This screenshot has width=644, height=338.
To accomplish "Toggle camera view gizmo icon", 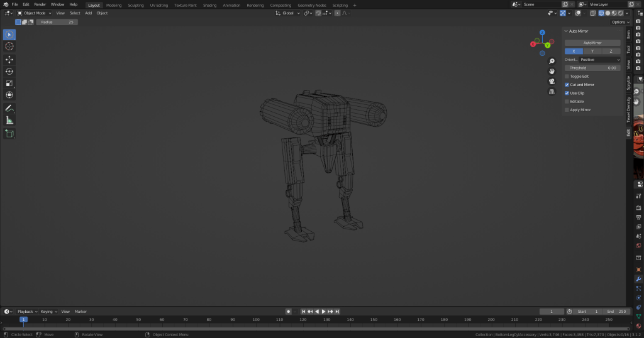I will [x=552, y=82].
